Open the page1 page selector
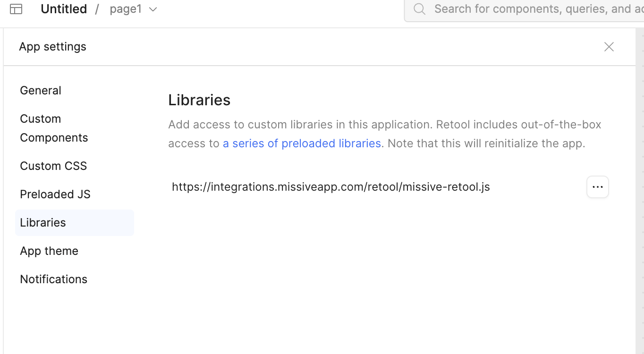 coord(126,9)
